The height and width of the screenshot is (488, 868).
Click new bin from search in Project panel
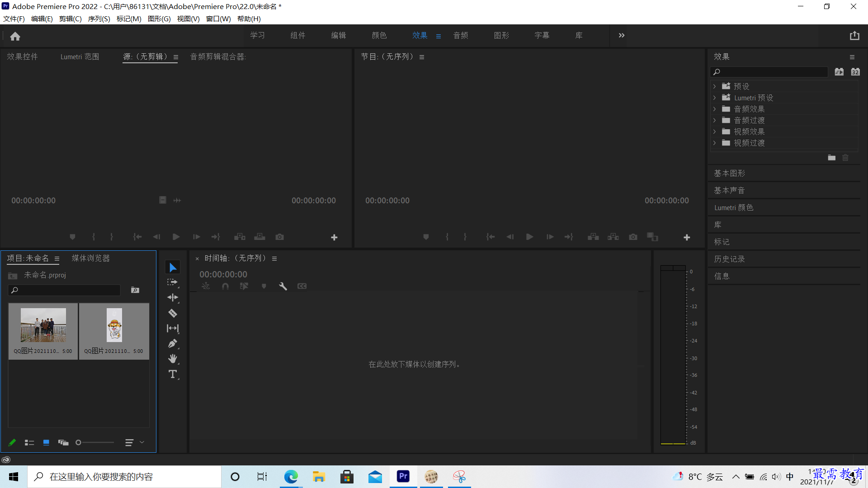(x=135, y=290)
